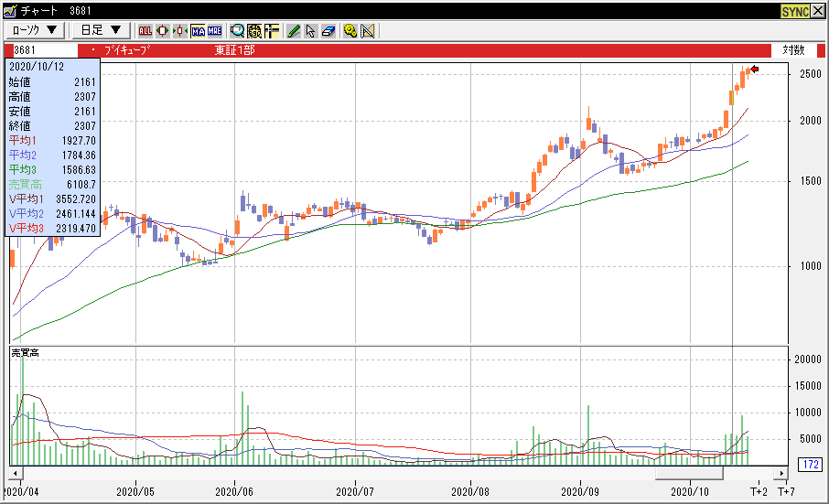Toggle the SYNC button

coord(793,10)
